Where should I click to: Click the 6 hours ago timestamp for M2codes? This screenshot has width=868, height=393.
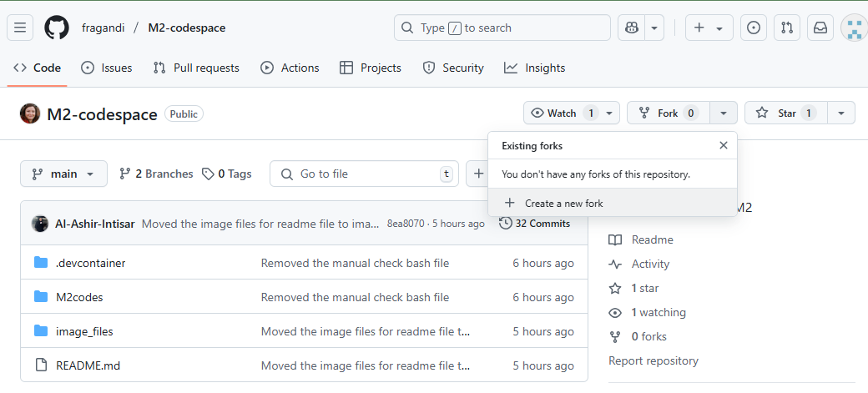pyautogui.click(x=543, y=297)
